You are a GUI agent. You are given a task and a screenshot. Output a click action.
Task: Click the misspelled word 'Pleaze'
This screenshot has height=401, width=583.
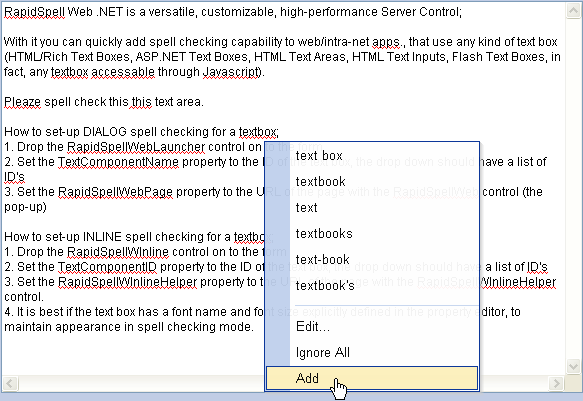22,102
